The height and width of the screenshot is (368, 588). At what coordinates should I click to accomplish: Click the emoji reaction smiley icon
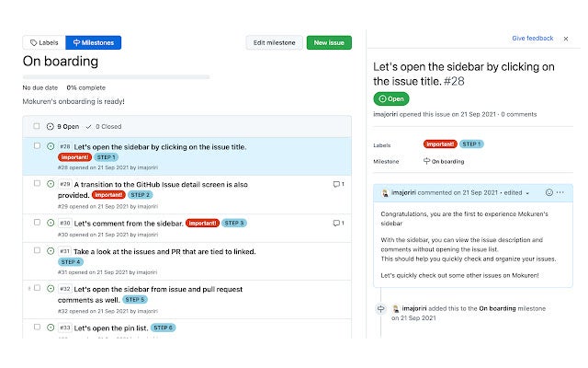pos(549,192)
